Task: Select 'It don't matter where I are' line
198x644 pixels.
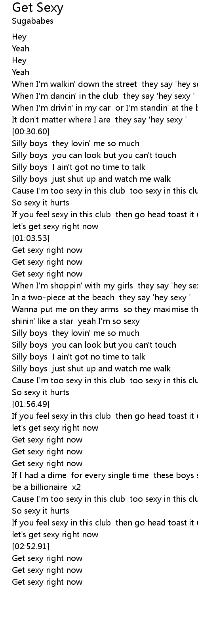Action: (x=100, y=120)
